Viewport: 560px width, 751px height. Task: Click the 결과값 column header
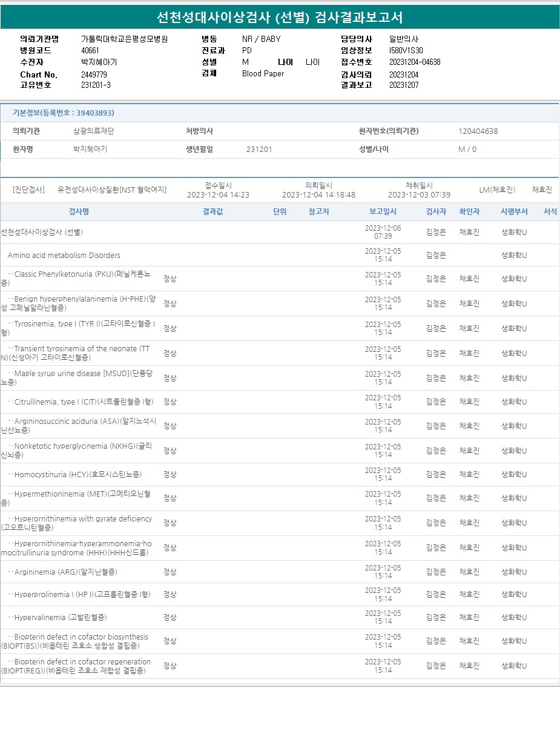click(x=212, y=211)
